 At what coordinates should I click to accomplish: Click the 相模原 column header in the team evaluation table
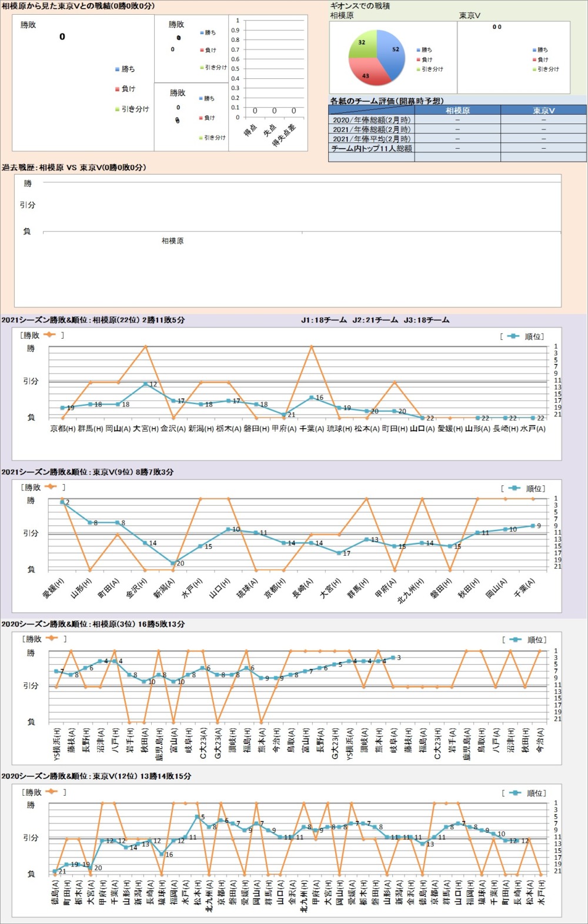coord(457,111)
